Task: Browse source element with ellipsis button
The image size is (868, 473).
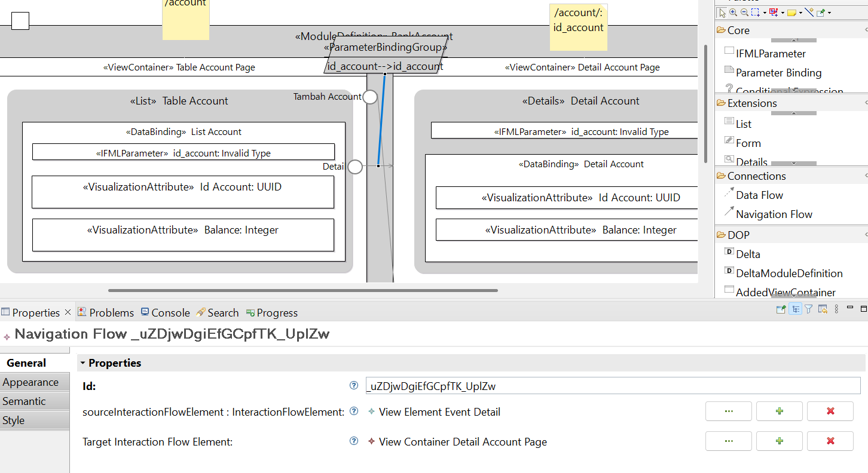Action: pyautogui.click(x=729, y=411)
